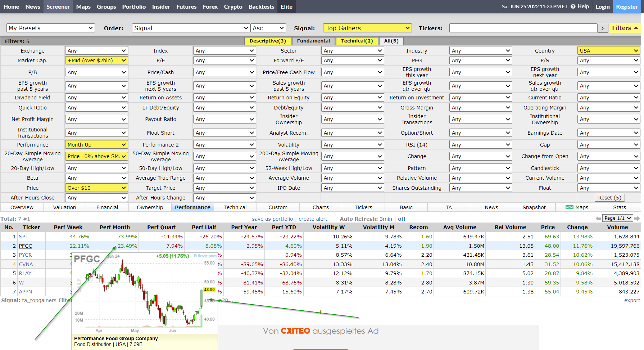The width and height of the screenshot is (644, 350).
Task: Switch to the Fundamental filter tab
Action: coord(313,41)
